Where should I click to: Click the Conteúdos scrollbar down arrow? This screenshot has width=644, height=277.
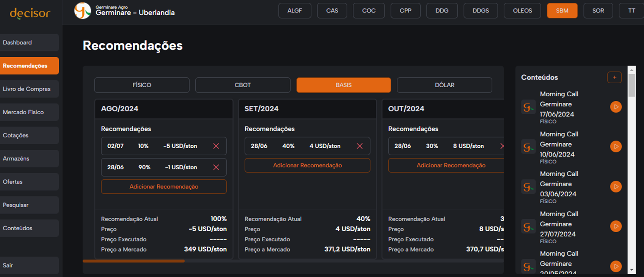point(631,270)
